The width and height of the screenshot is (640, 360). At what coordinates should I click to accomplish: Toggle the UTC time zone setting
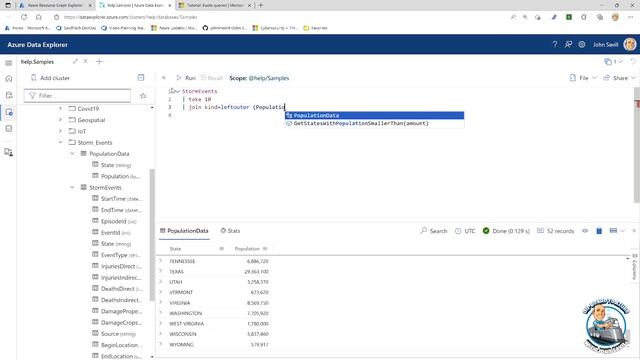point(465,231)
